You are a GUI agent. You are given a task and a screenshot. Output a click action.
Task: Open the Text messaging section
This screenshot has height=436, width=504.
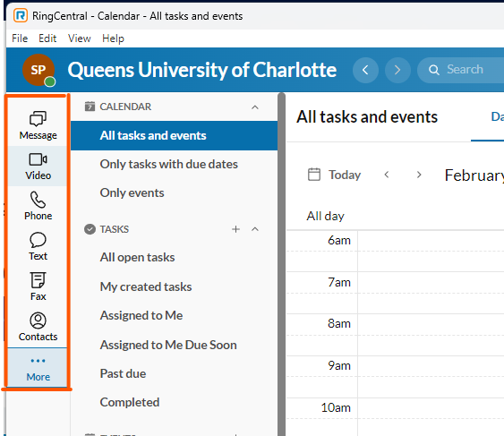pos(38,246)
